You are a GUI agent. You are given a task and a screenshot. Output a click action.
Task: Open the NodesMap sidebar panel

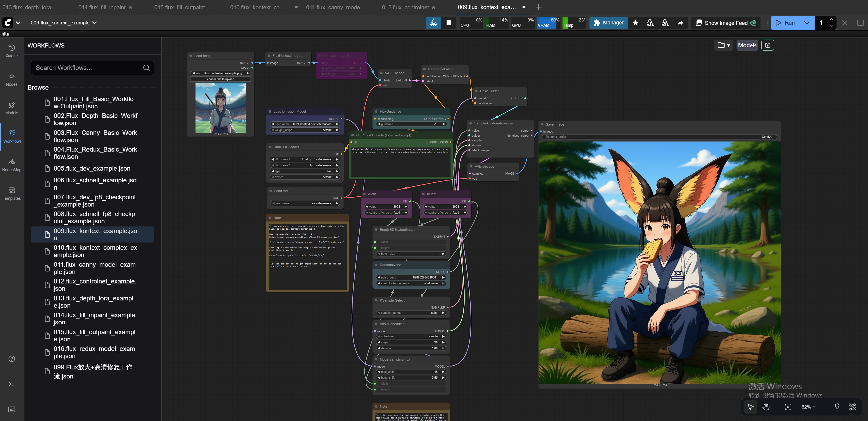click(x=12, y=165)
